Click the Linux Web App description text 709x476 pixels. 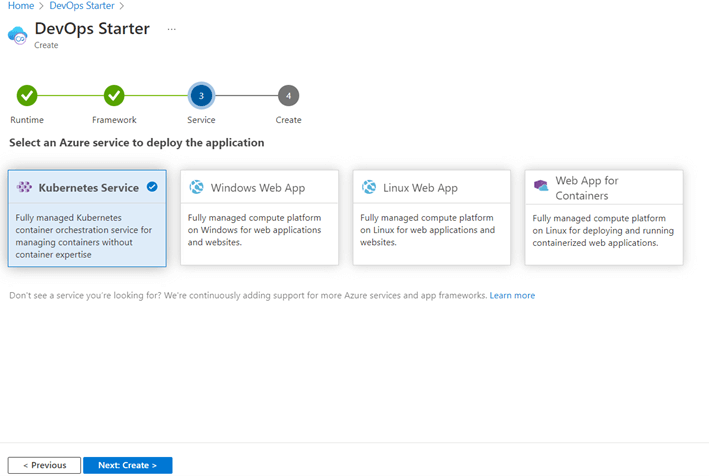point(427,230)
